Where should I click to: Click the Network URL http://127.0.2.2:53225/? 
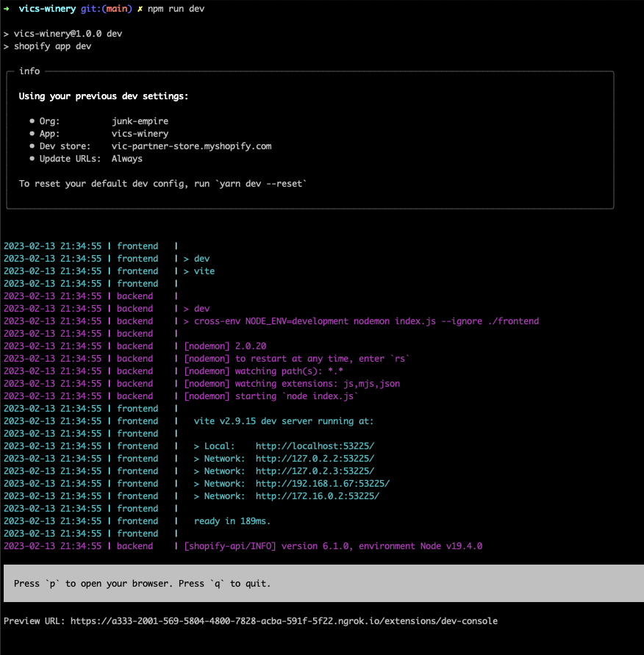315,459
